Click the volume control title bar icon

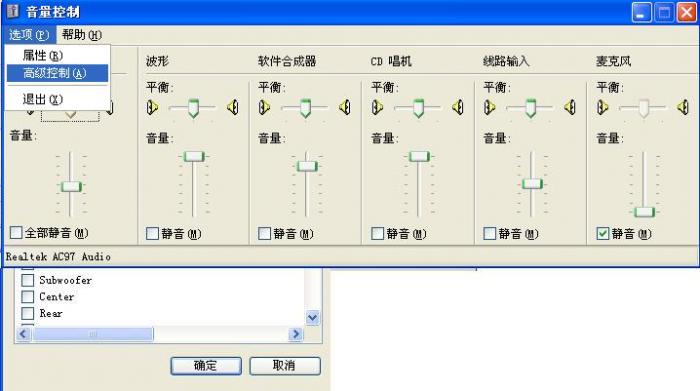[x=13, y=11]
